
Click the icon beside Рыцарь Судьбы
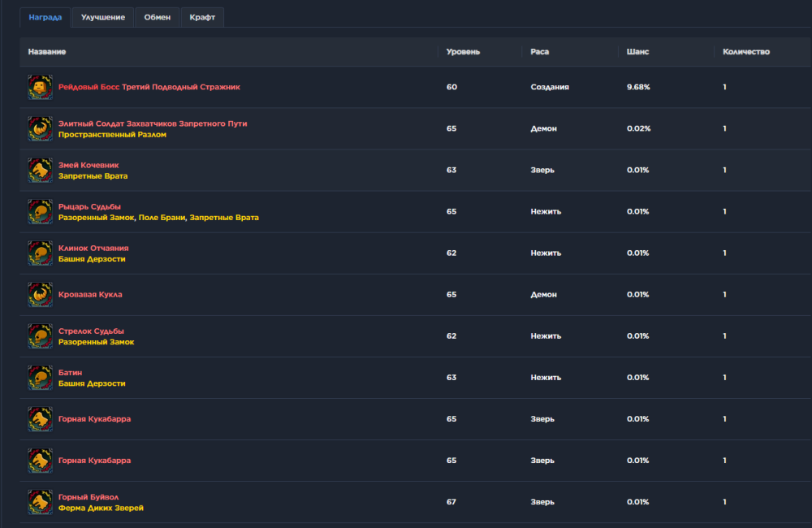point(40,211)
